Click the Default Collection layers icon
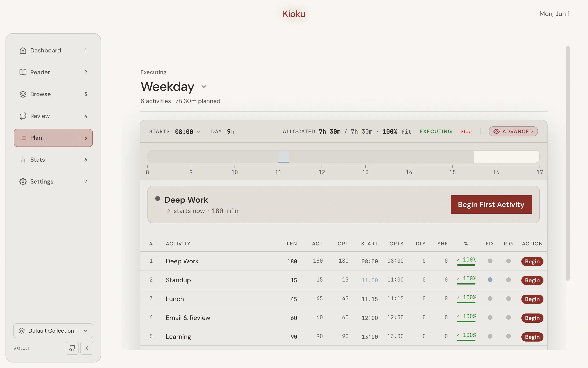588x368 pixels. [x=22, y=331]
